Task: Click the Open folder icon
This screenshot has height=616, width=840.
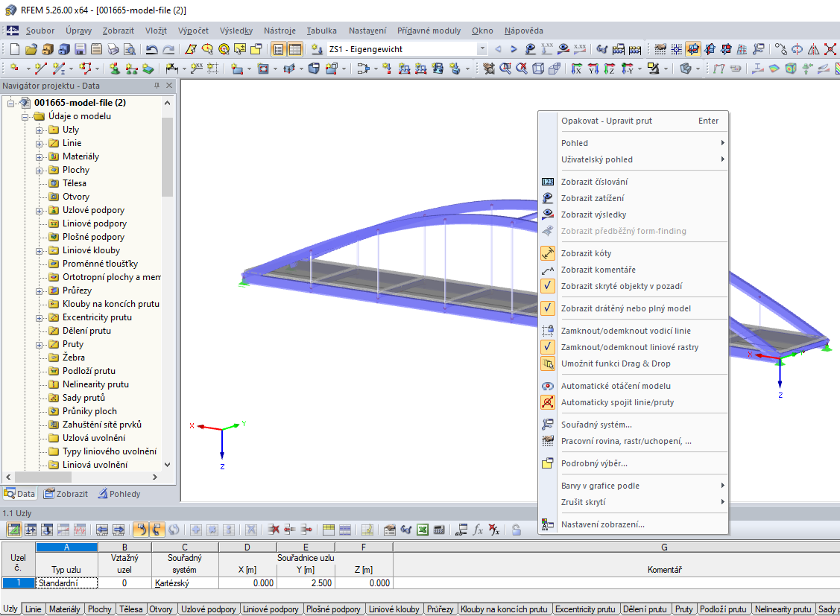Action: pos(31,49)
